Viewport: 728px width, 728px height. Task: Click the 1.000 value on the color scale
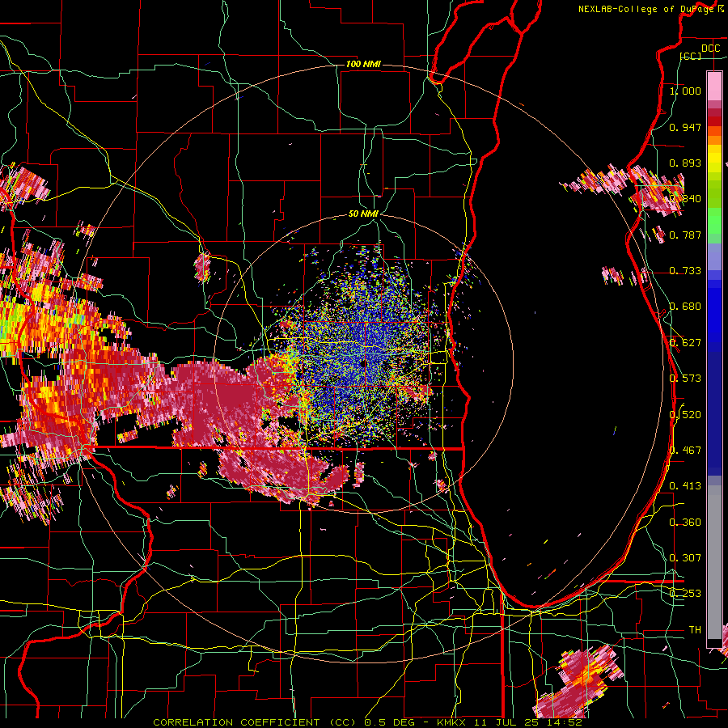pyautogui.click(x=685, y=91)
